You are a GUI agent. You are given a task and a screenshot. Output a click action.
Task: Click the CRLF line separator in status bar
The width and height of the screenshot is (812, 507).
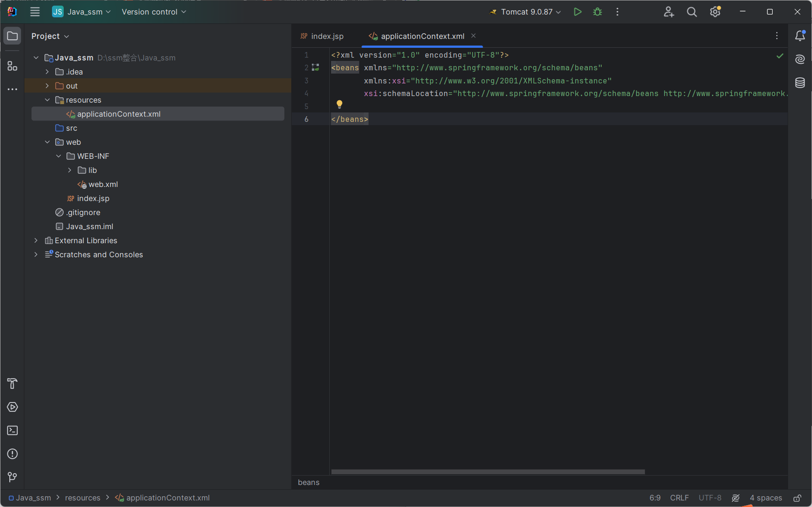click(679, 498)
